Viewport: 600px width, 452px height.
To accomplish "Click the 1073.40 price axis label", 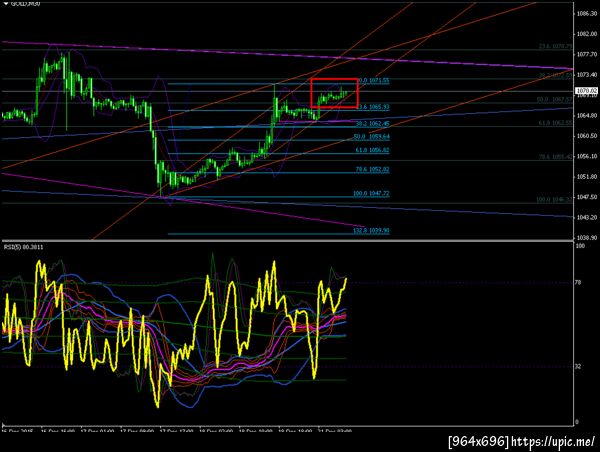I will pyautogui.click(x=587, y=75).
